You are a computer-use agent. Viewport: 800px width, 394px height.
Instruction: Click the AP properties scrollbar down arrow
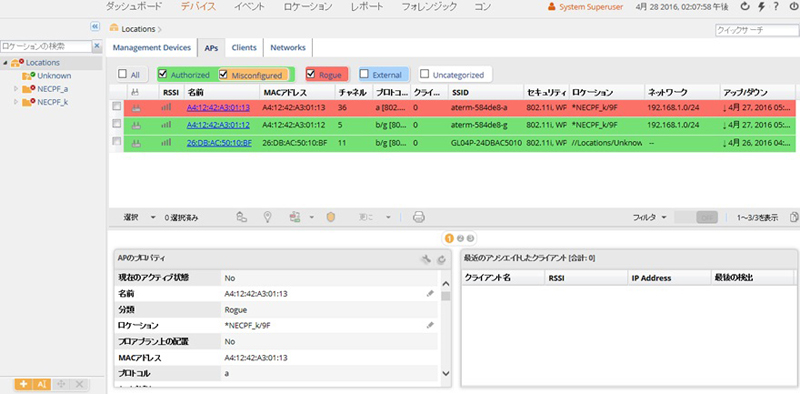click(445, 373)
